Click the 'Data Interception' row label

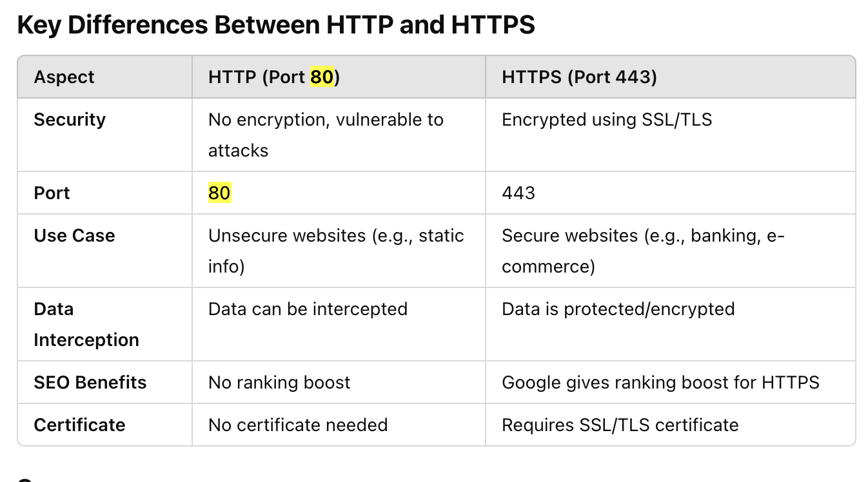tap(86, 324)
